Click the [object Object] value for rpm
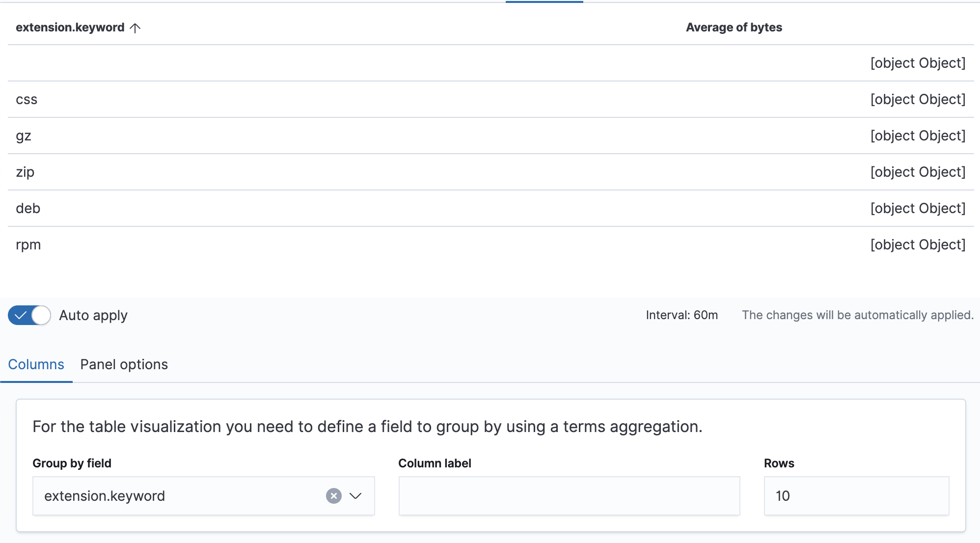Screen dimensions: 980x543 (x=918, y=244)
